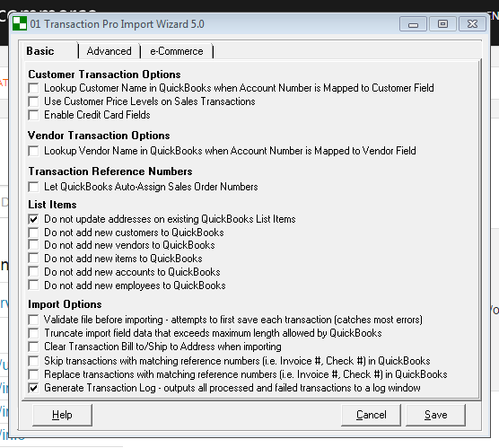Enable Skip transactions with matching reference numbers
The height and width of the screenshot is (448, 499).
tap(33, 361)
